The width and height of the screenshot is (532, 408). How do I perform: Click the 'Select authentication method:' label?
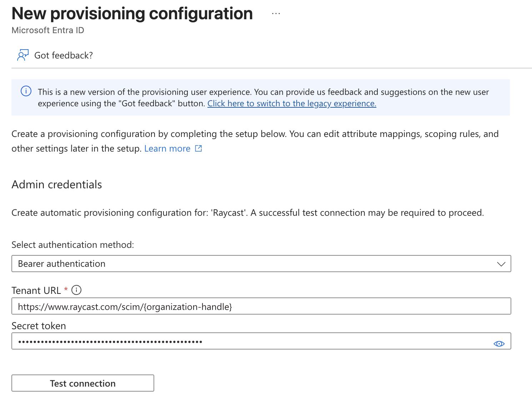(x=73, y=245)
